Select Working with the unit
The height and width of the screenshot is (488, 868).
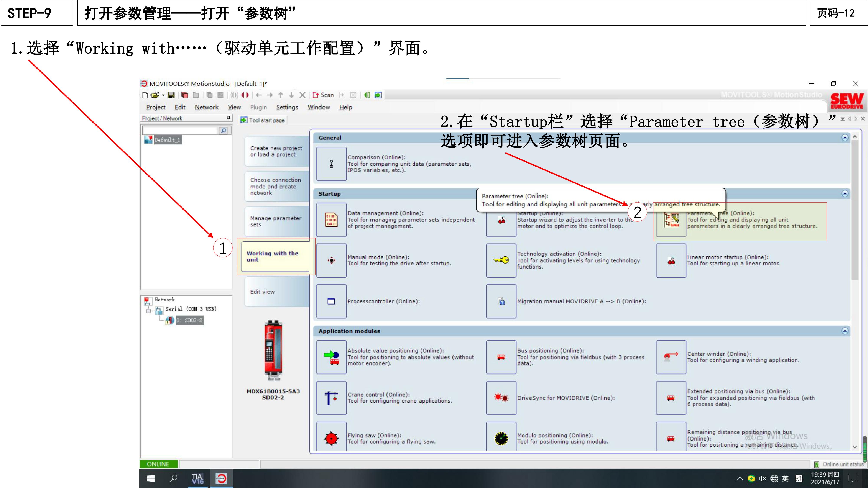click(276, 257)
